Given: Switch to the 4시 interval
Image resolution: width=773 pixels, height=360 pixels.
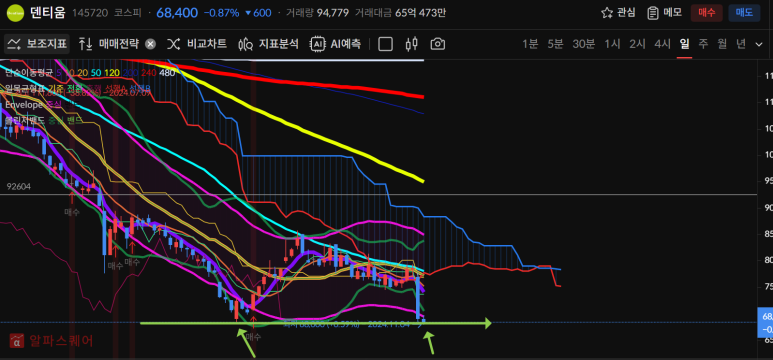Looking at the screenshot, I should click(x=663, y=44).
